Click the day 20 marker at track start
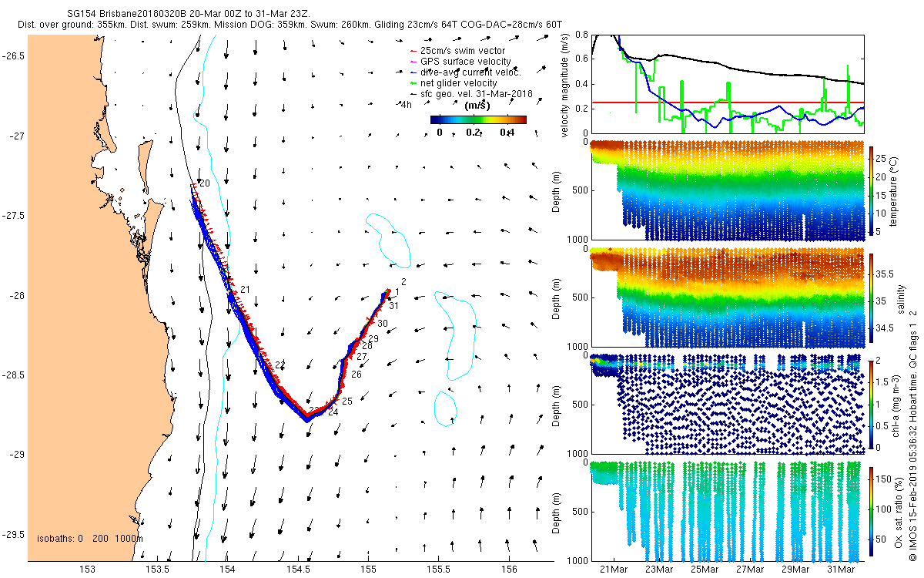The height and width of the screenshot is (578, 924). (x=205, y=183)
